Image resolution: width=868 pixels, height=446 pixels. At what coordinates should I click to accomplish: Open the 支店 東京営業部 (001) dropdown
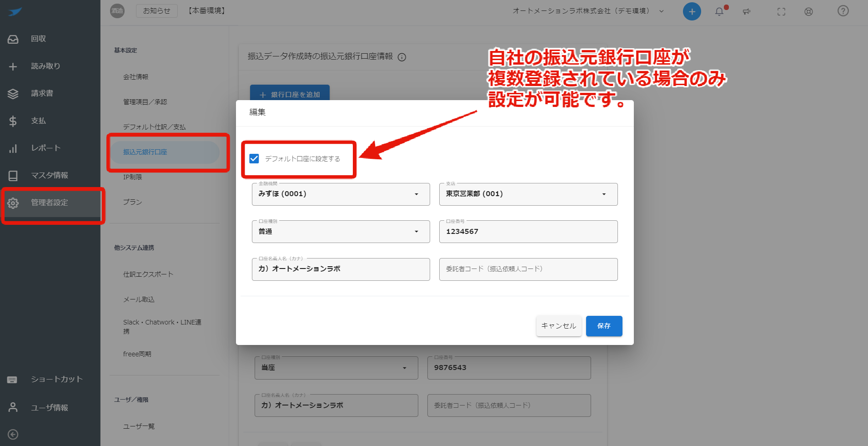[x=528, y=194]
